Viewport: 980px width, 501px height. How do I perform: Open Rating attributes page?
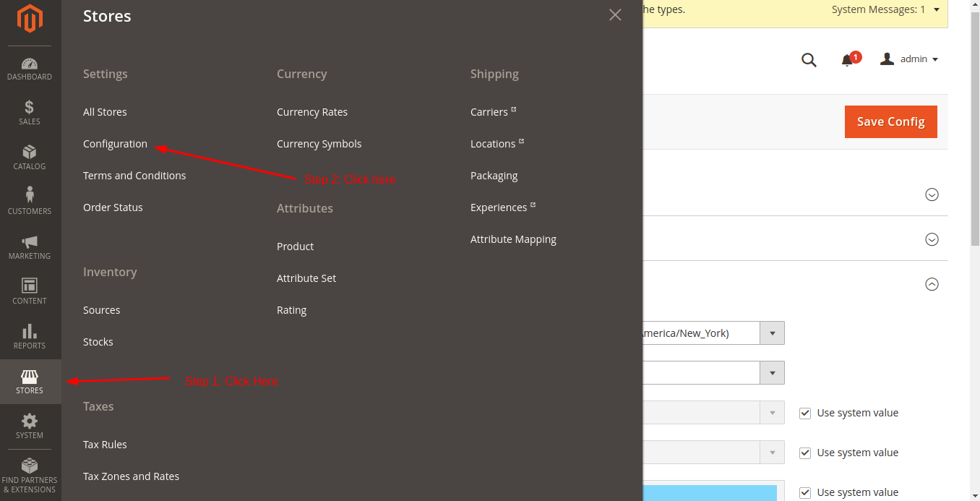[291, 310]
